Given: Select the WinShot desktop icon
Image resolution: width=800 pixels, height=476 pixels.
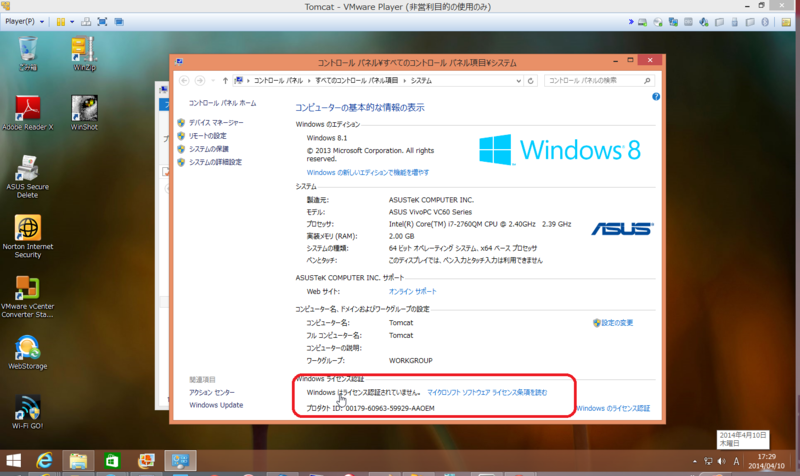Looking at the screenshot, I should 84,113.
